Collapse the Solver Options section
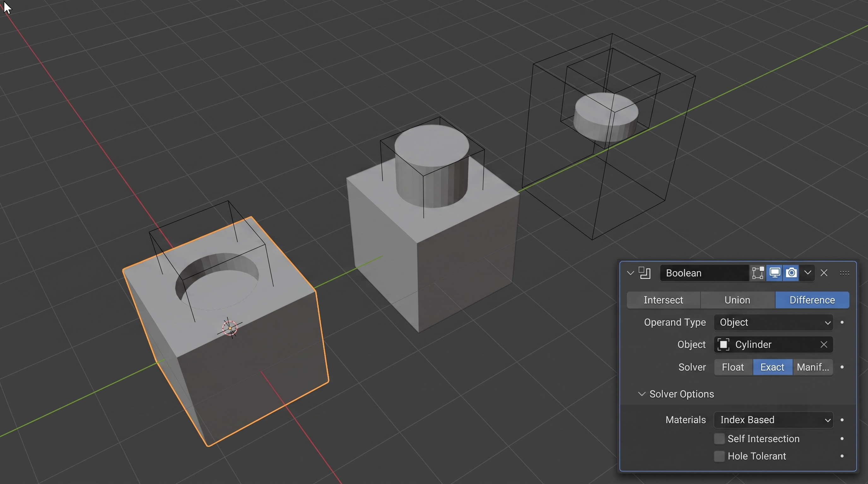 642,394
